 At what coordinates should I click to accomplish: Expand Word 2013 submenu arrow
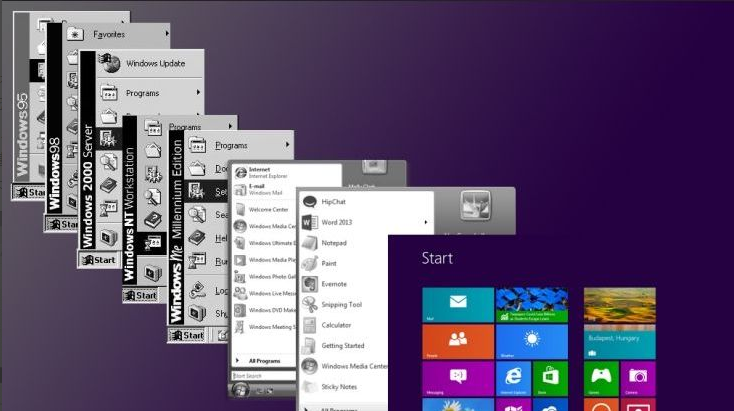(x=425, y=222)
